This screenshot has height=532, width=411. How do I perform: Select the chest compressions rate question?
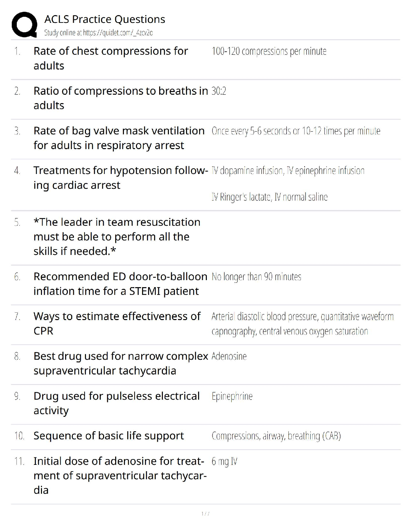click(x=110, y=58)
